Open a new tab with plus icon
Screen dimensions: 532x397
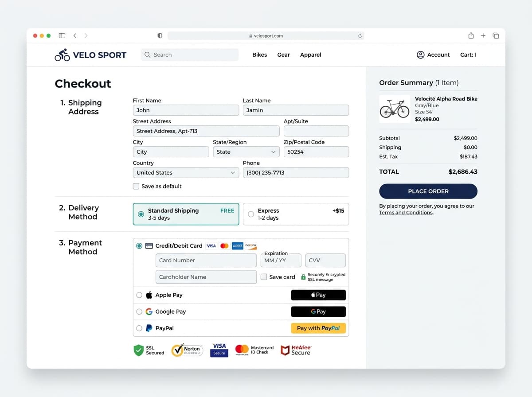483,35
